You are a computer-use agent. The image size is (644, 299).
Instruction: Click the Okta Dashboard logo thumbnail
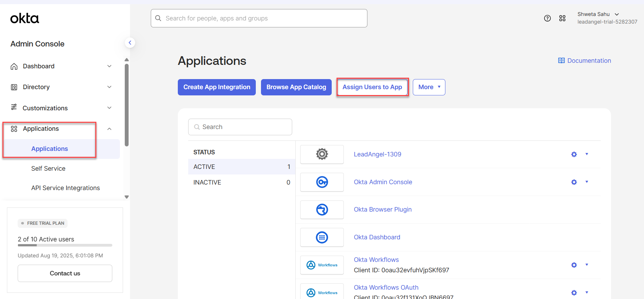322,237
